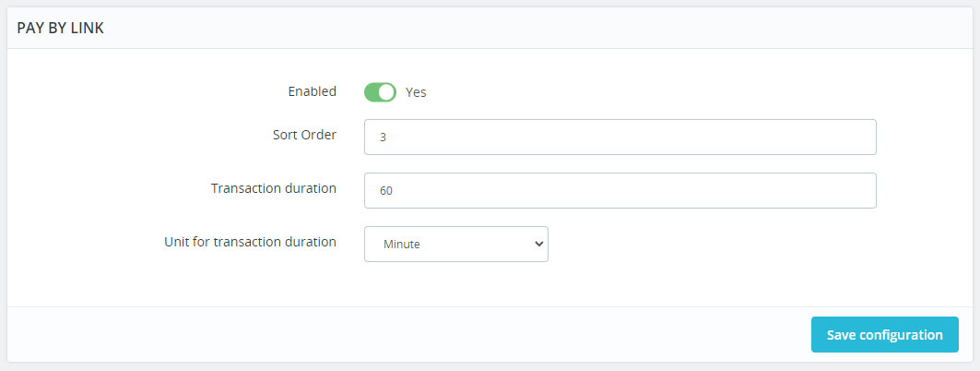Viewport: 980px width, 371px height.
Task: Click the empty right end of Sort Order field
Action: pos(830,137)
